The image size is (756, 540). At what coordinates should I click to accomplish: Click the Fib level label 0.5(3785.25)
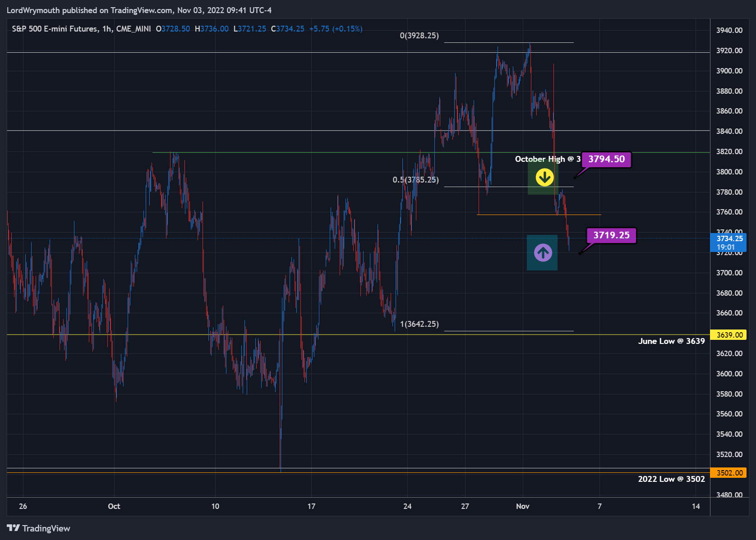(x=415, y=180)
